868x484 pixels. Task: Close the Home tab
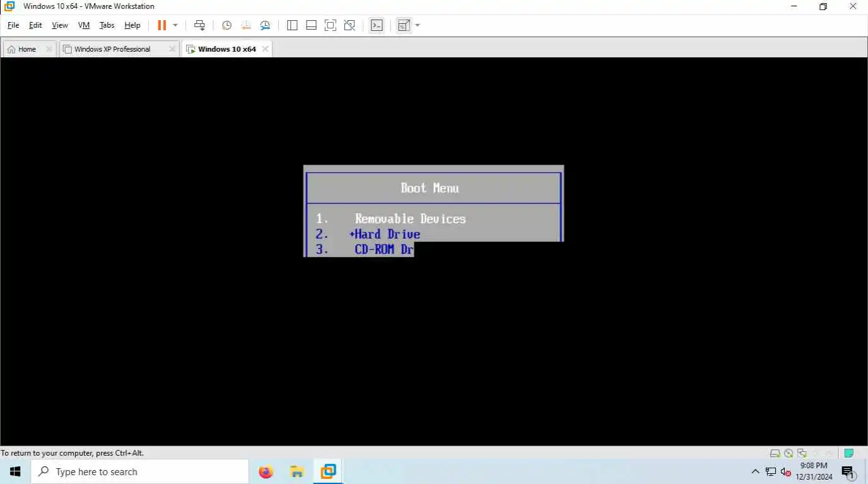[x=49, y=49]
